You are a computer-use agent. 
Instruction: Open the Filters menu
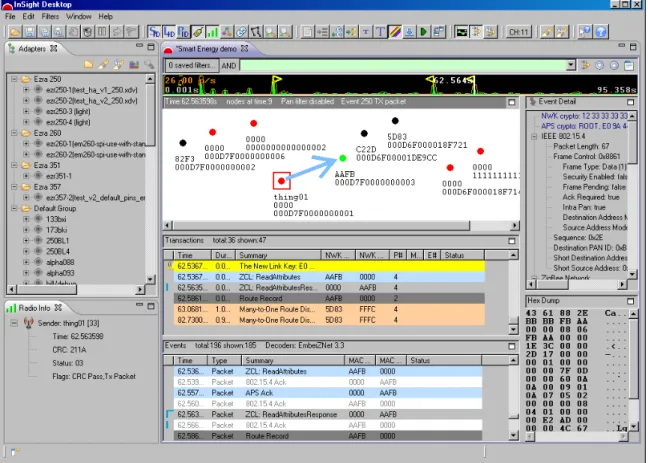[50, 17]
